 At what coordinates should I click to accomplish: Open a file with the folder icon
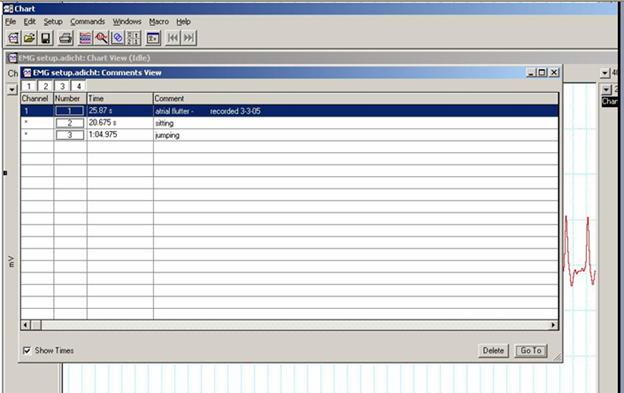click(x=29, y=38)
